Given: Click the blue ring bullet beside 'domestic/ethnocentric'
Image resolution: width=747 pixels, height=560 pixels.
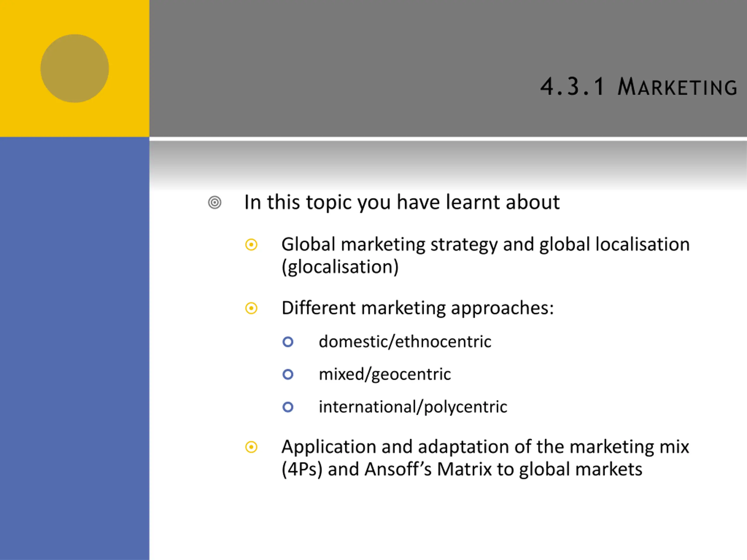Looking at the screenshot, I should (x=288, y=342).
